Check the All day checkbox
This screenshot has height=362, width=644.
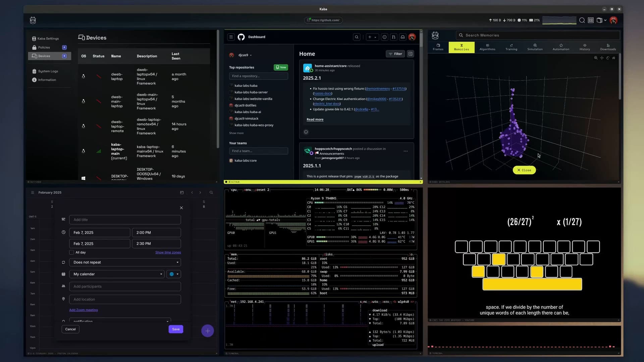(71, 252)
